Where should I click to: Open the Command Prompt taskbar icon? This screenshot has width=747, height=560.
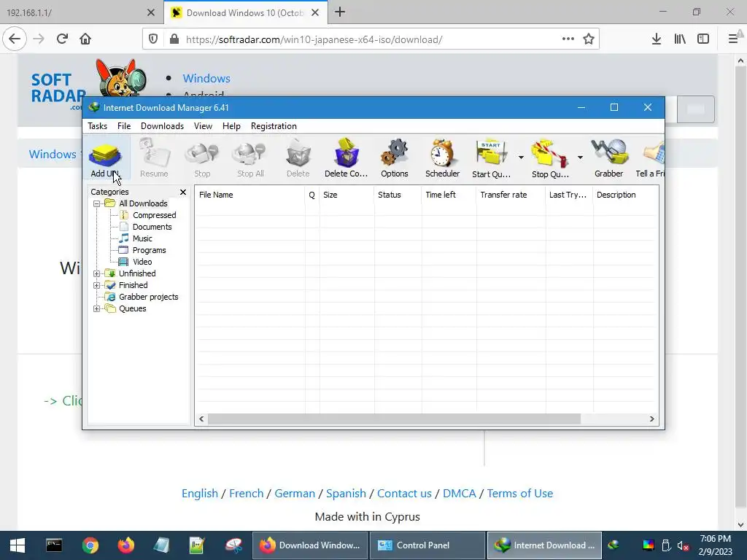54,545
